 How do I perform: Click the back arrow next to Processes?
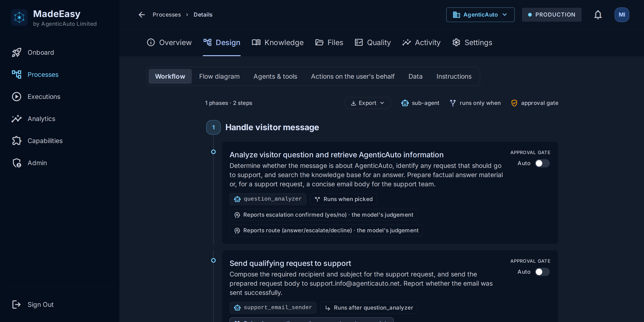pos(142,15)
